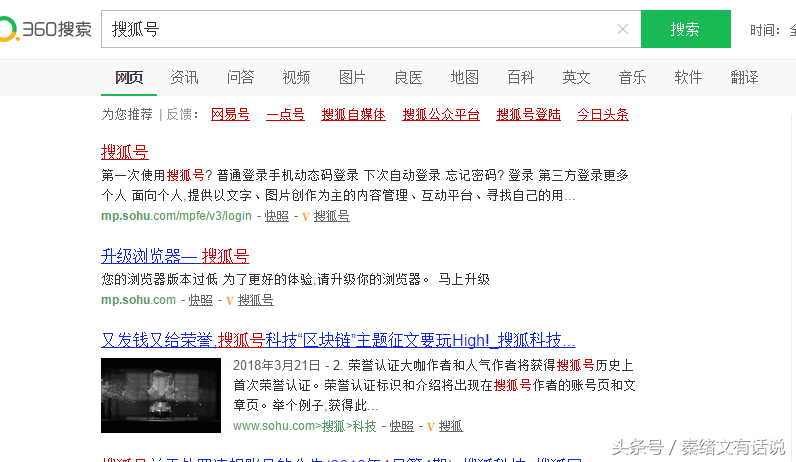Click the V badge beside 搜狐 in the www.sohu.com result
Screen dimensions: 796x462
[x=430, y=426]
